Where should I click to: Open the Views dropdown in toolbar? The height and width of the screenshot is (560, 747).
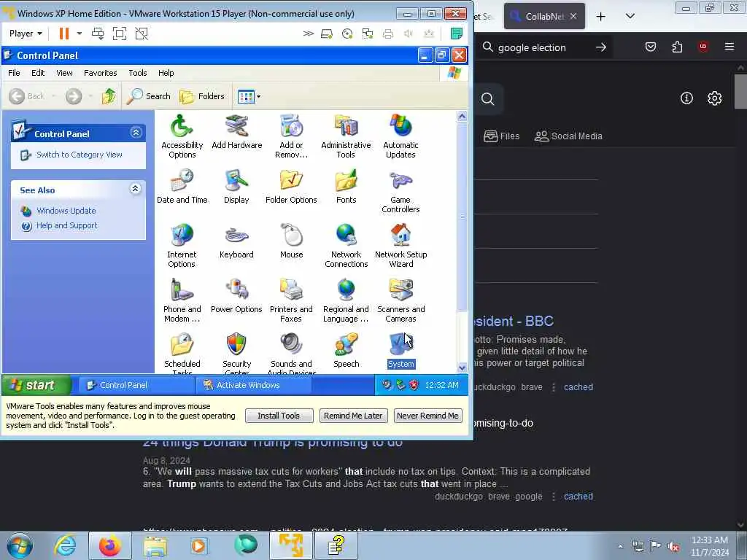pos(249,96)
